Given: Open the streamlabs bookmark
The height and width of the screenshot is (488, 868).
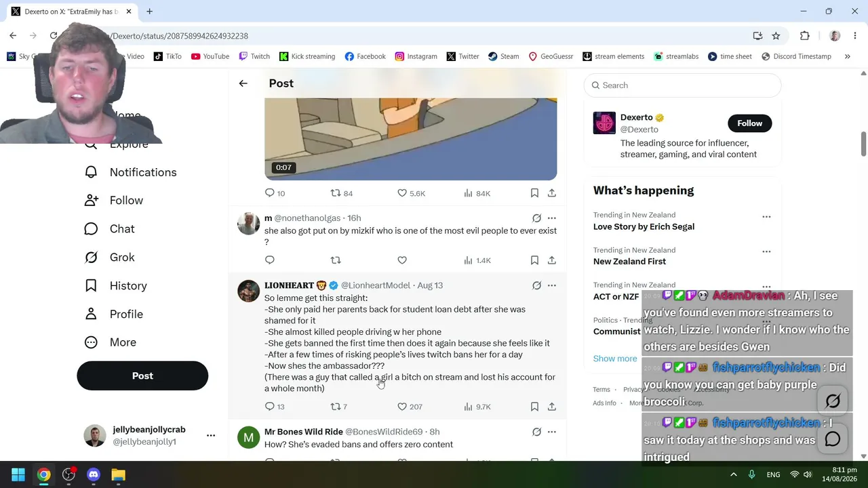Looking at the screenshot, I should coord(676,56).
